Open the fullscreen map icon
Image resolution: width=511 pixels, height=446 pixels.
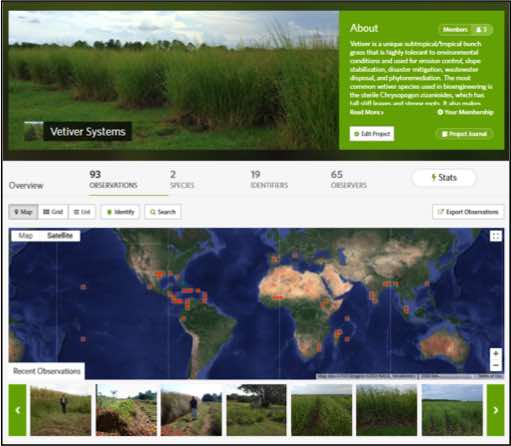pos(496,236)
